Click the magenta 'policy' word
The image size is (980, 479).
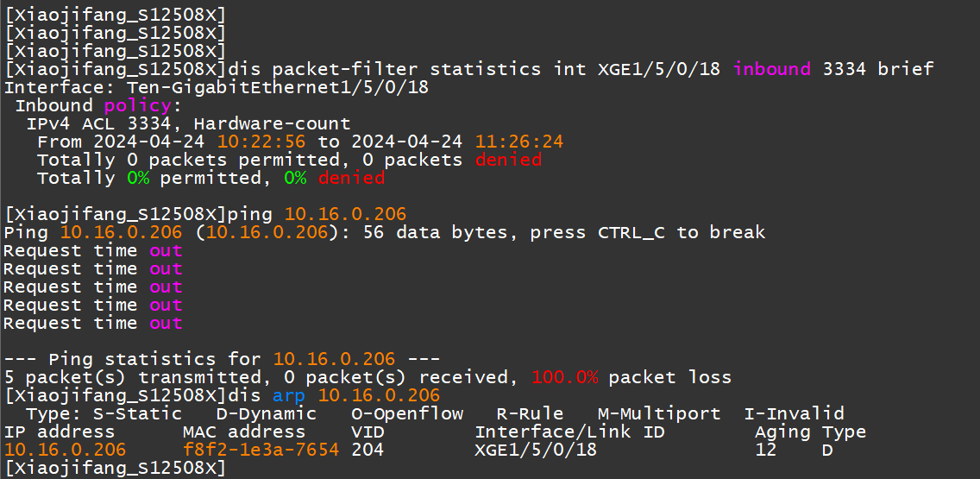coord(137,105)
